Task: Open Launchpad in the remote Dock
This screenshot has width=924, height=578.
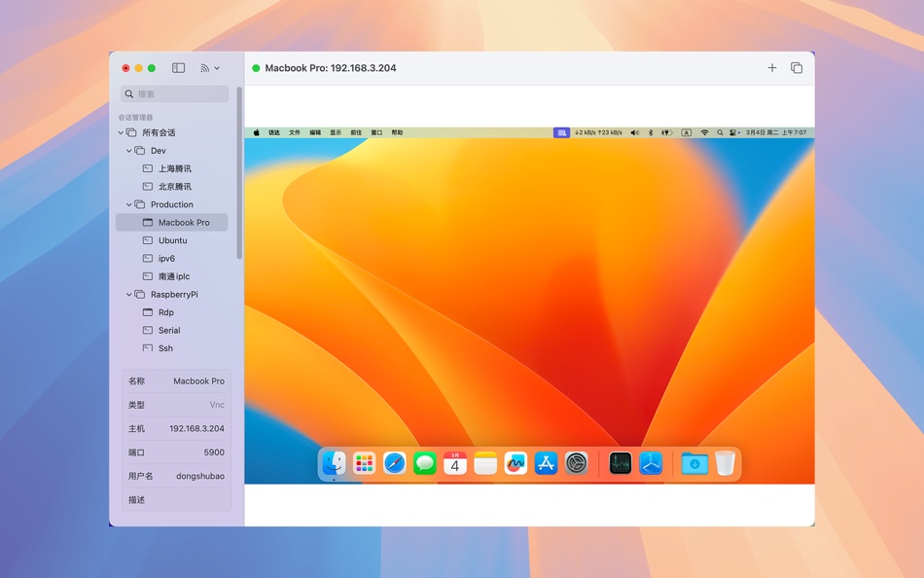Action: tap(364, 463)
